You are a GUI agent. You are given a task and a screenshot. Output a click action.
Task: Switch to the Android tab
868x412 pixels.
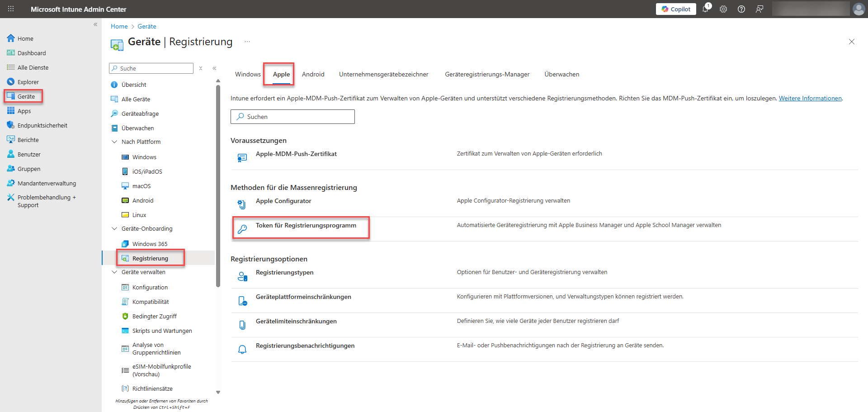313,74
